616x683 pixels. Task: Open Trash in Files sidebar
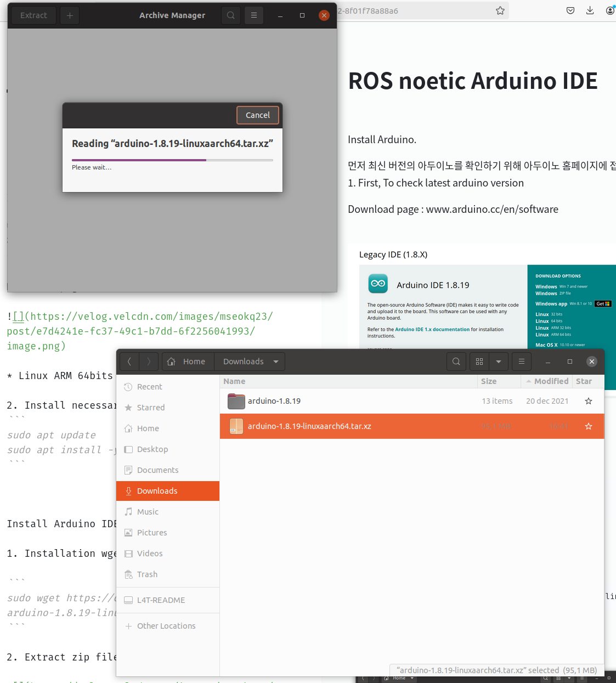pyautogui.click(x=168, y=574)
